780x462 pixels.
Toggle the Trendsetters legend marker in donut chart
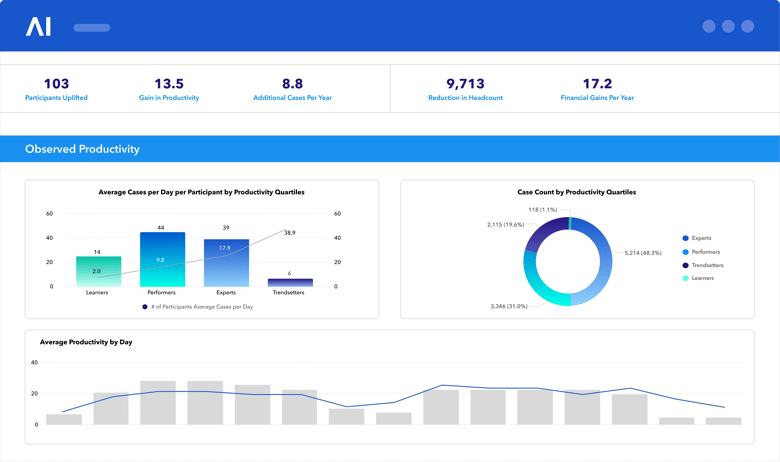pos(685,265)
